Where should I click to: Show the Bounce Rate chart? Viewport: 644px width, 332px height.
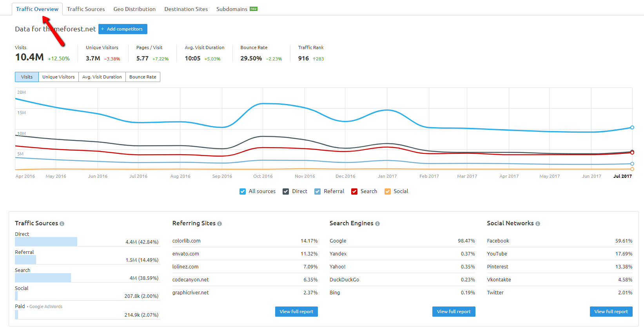point(143,77)
